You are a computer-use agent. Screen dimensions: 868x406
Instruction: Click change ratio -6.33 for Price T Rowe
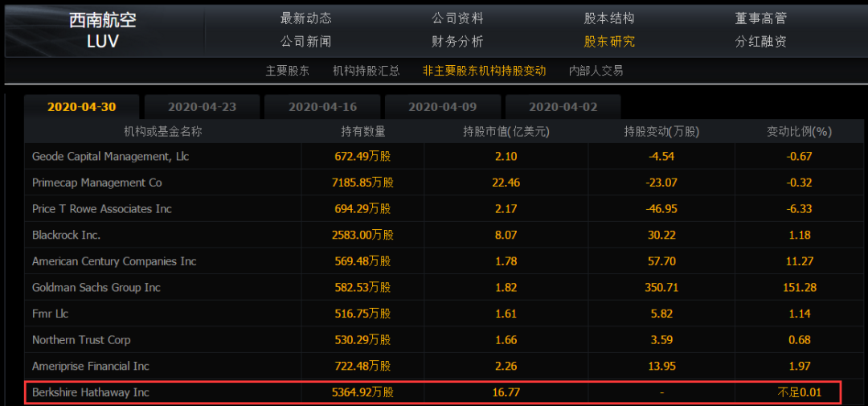[x=799, y=209]
